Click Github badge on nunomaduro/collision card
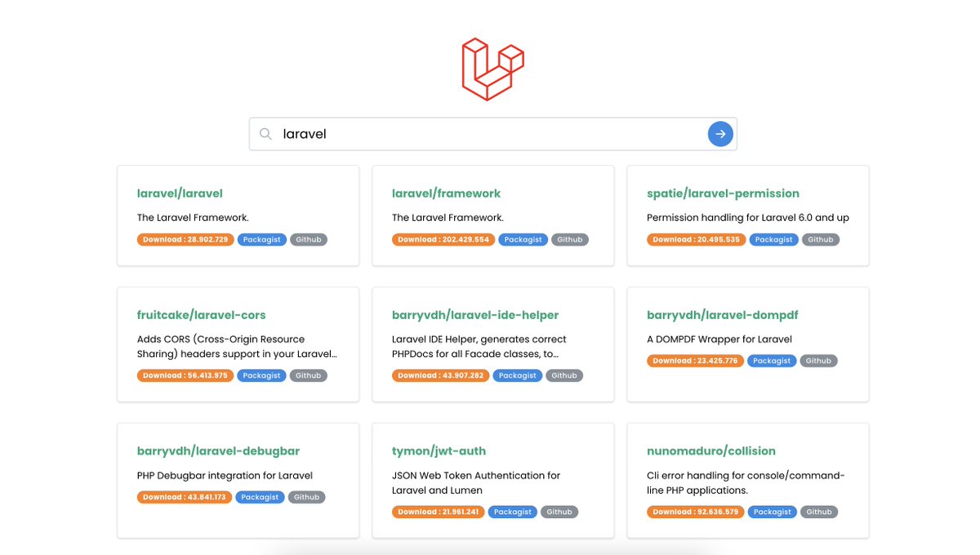 [819, 512]
